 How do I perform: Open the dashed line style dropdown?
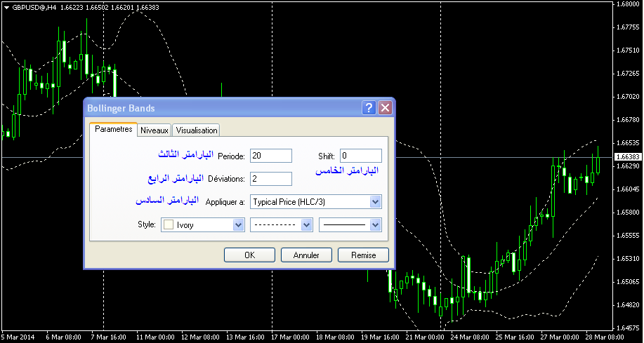282,225
